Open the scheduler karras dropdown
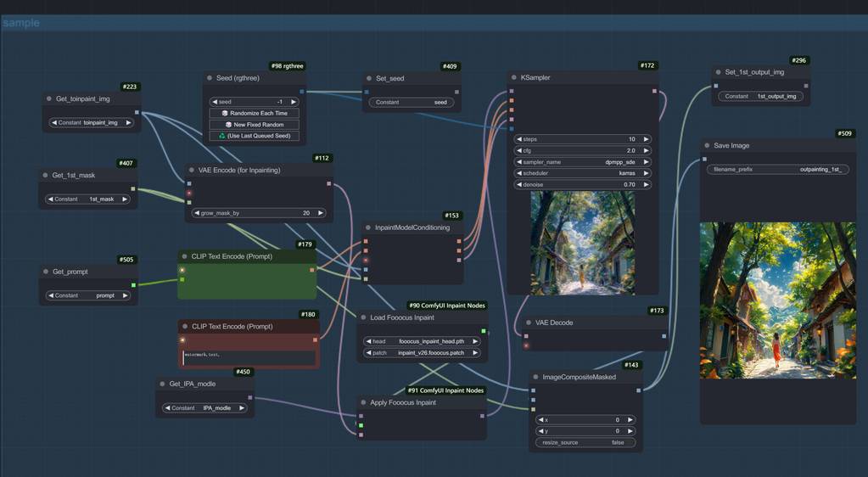 click(584, 173)
